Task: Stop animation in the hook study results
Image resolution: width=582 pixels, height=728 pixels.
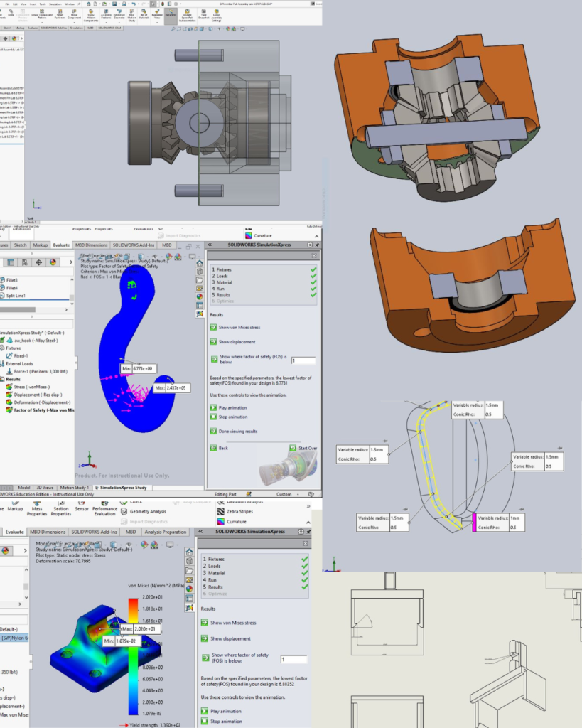Action: [x=213, y=417]
